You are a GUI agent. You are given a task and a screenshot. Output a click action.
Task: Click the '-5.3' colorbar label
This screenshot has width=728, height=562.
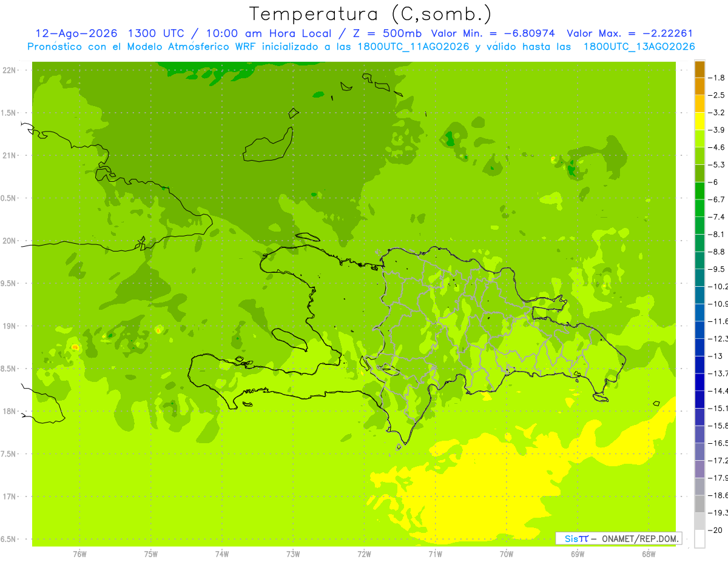click(718, 164)
